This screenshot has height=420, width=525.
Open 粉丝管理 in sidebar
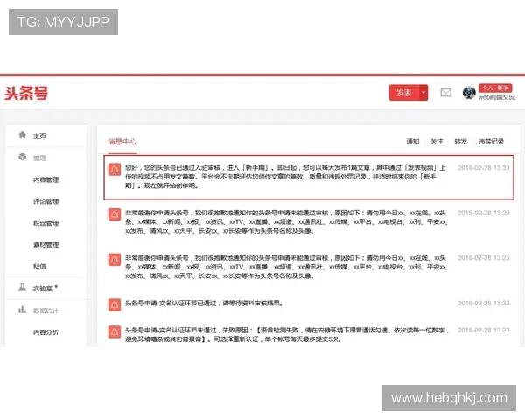click(45, 223)
